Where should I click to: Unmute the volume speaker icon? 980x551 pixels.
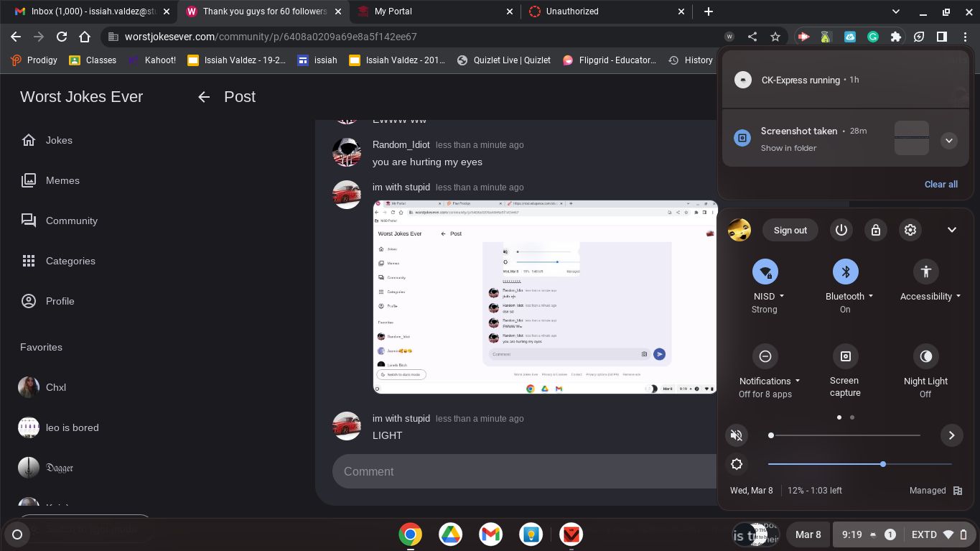coord(736,435)
